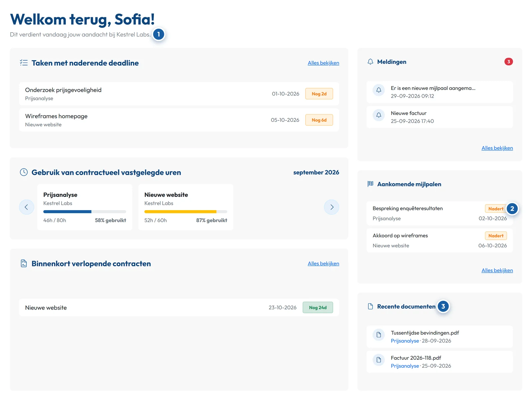This screenshot has height=399, width=532.
Task: Click the clock icon next to Gebruik van contractueel vastgelegde uren
Action: 24,172
